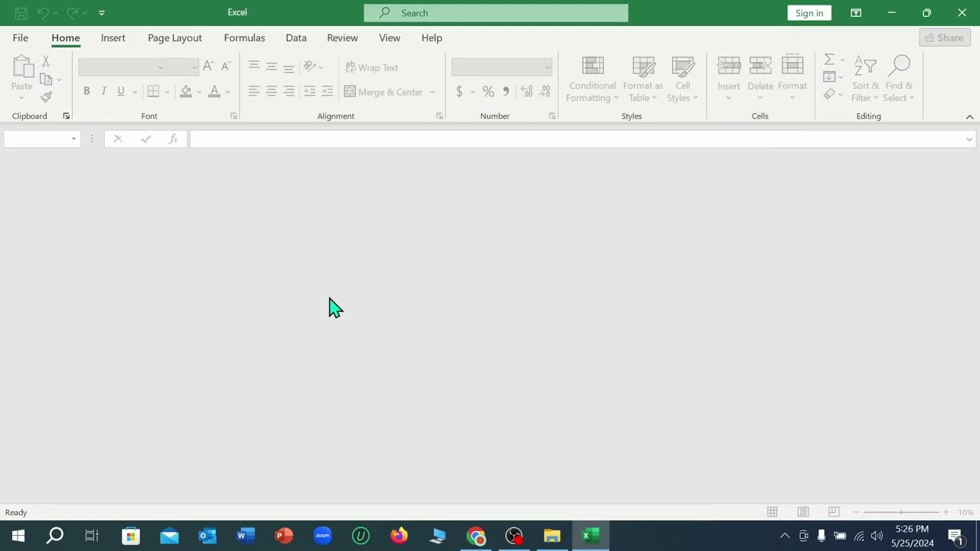Click the Borders icon
The height and width of the screenshot is (551, 980).
click(153, 92)
